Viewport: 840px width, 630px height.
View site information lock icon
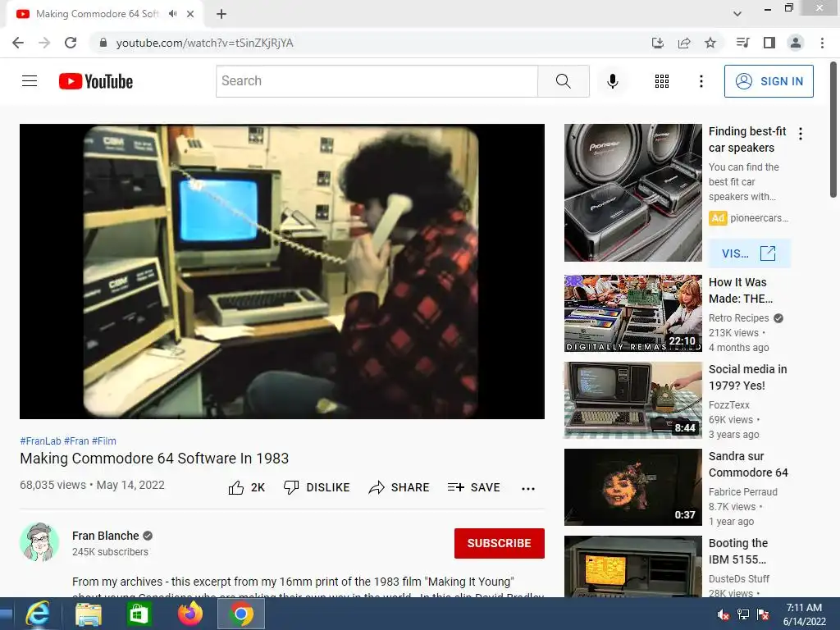(103, 43)
